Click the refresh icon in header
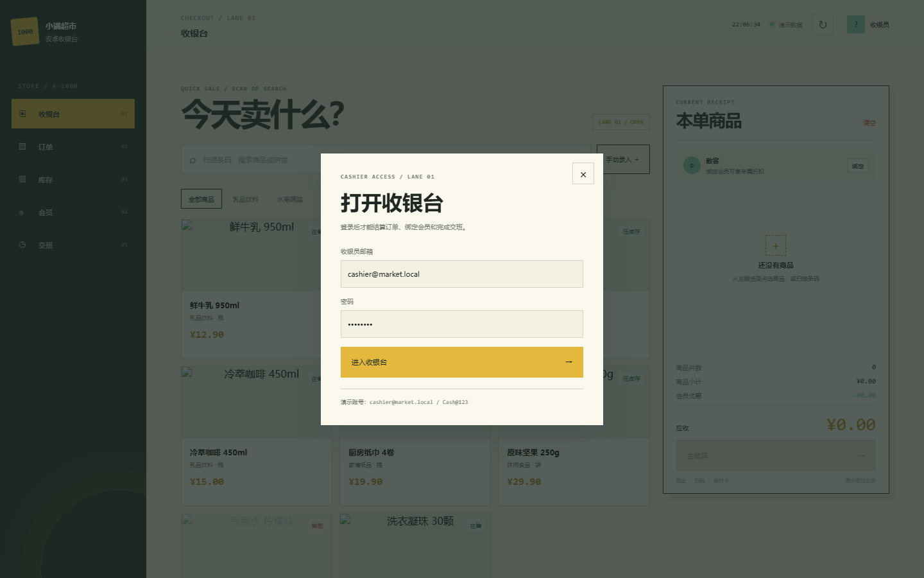Image resolution: width=924 pixels, height=578 pixels. (823, 24)
